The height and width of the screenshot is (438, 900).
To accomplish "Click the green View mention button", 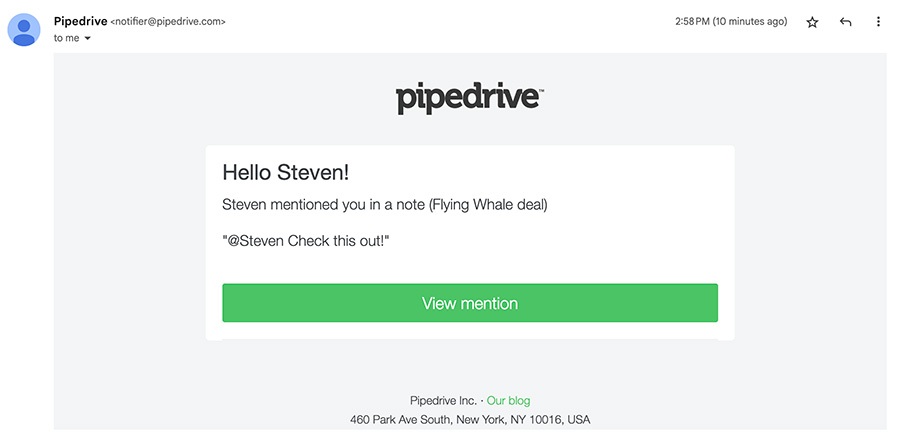I will point(470,303).
